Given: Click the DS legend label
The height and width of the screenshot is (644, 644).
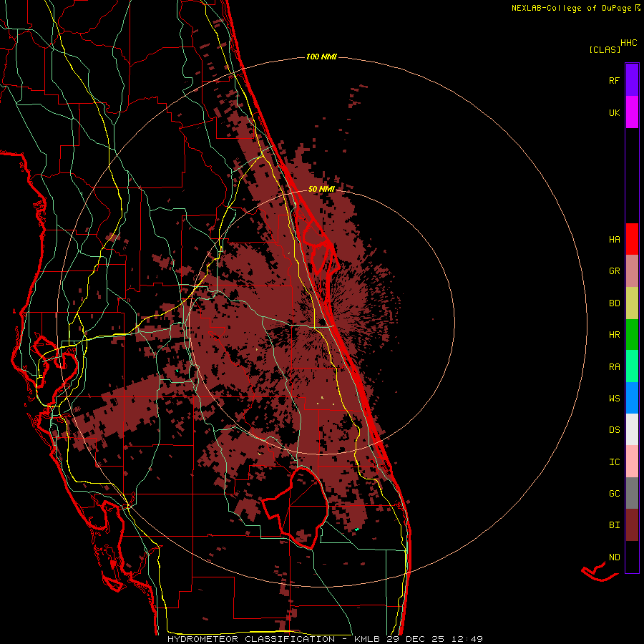Looking at the screenshot, I should [614, 430].
